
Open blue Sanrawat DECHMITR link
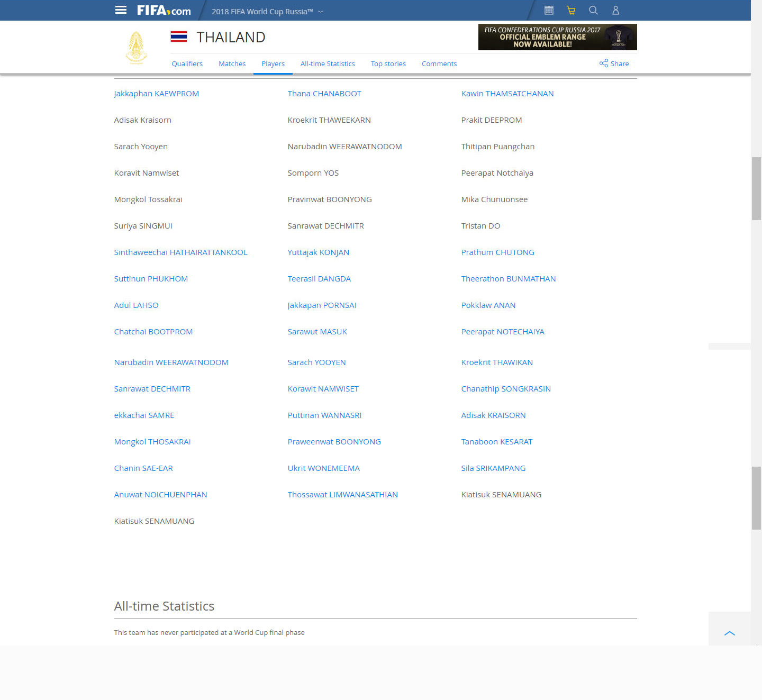point(152,389)
